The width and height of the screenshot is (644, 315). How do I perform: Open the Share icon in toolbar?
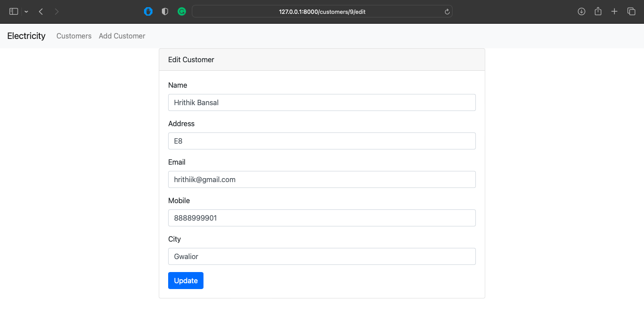point(598,12)
